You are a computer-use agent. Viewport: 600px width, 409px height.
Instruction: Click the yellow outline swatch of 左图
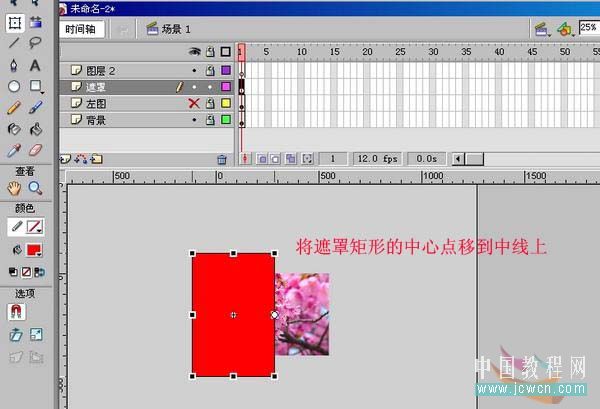click(x=226, y=103)
